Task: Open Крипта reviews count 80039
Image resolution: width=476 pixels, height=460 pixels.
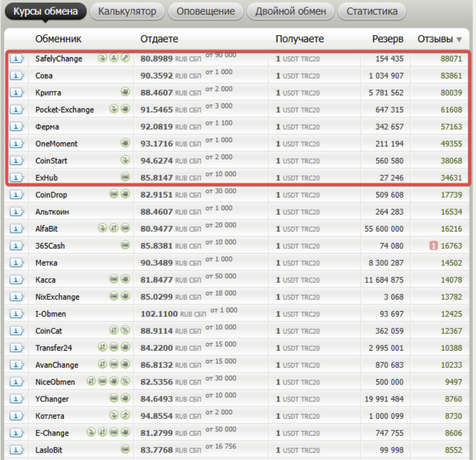Action: point(451,93)
